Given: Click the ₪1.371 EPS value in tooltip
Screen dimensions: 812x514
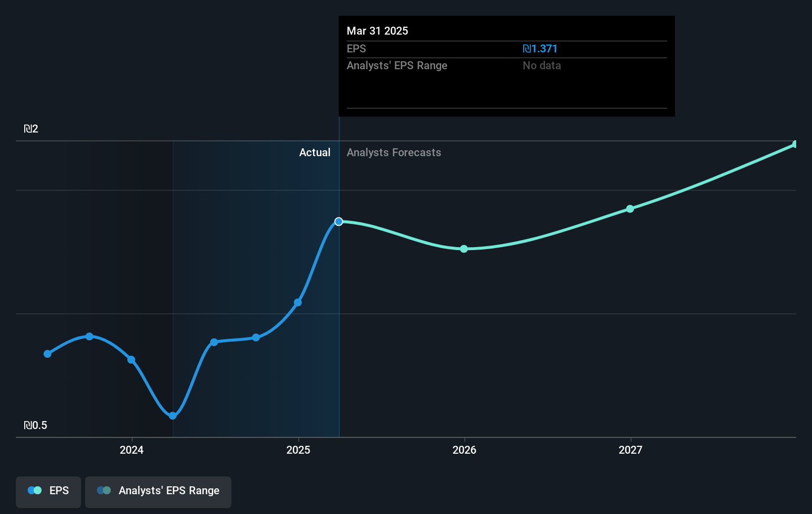Looking at the screenshot, I should (540, 48).
